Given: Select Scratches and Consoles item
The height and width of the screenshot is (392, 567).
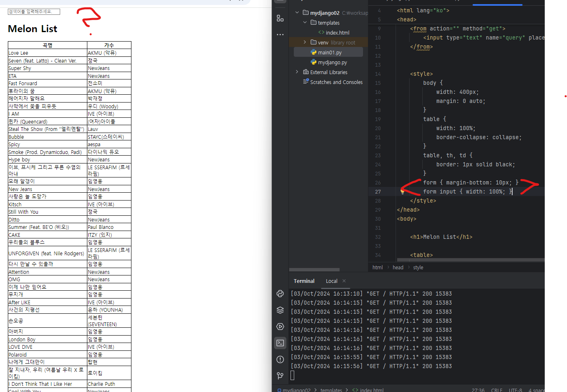Looking at the screenshot, I should coord(336,82).
